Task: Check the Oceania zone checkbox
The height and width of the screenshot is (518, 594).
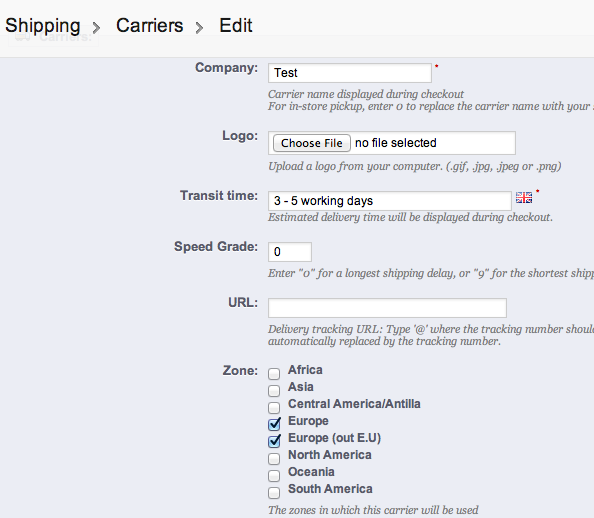Action: (274, 476)
